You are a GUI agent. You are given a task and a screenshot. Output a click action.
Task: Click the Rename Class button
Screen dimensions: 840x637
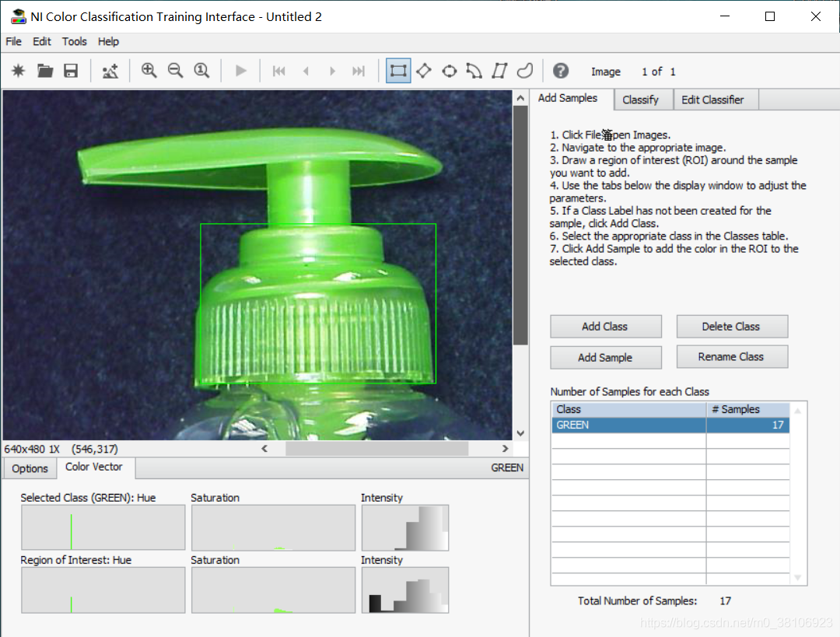point(732,357)
